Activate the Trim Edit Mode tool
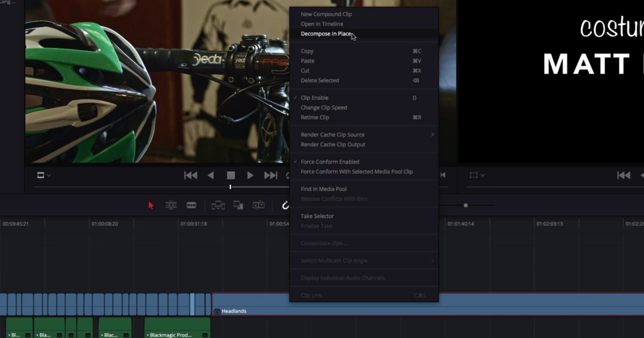Viewport: 644px width, 338px height. pyautogui.click(x=171, y=205)
